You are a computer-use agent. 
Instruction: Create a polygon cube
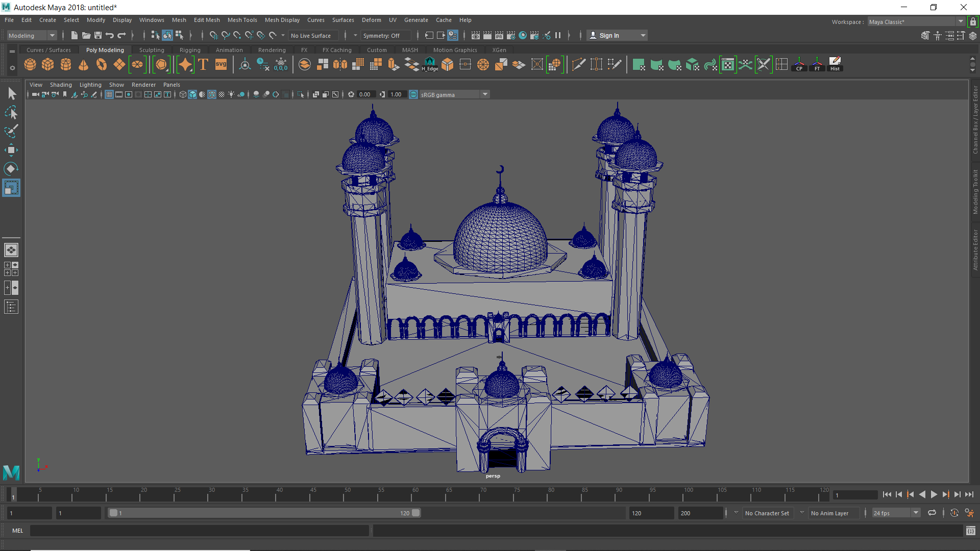(x=48, y=64)
